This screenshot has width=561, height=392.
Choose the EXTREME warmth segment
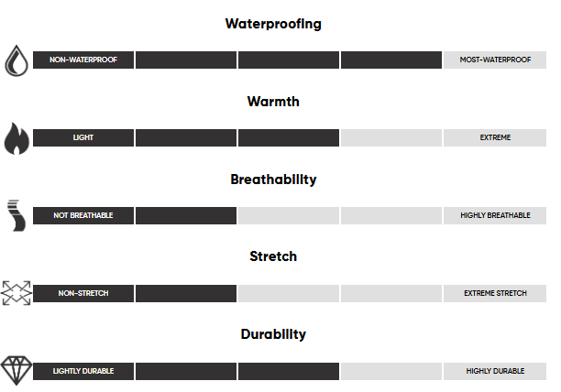494,137
